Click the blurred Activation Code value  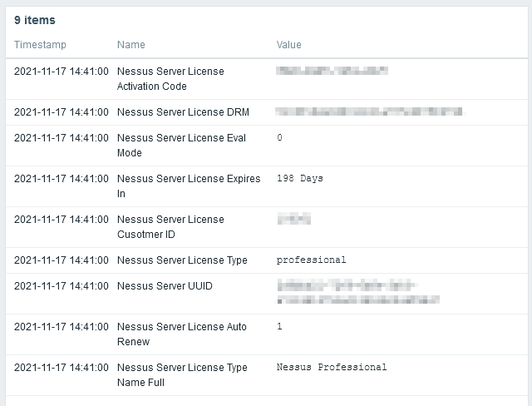coord(332,71)
